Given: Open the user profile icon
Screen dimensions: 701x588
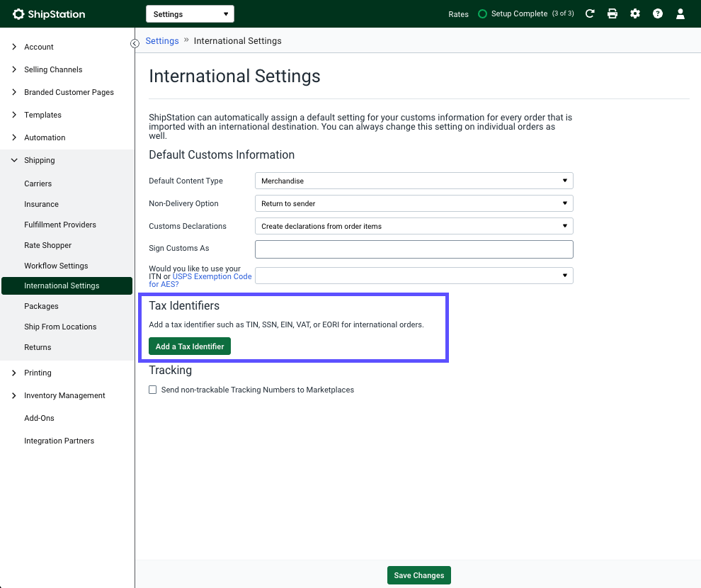Looking at the screenshot, I should coord(680,14).
